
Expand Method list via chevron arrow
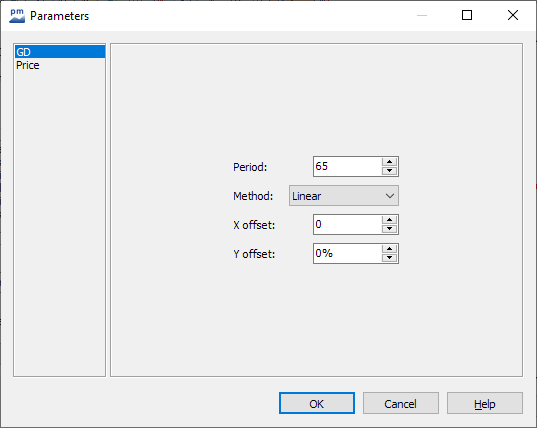[390, 196]
